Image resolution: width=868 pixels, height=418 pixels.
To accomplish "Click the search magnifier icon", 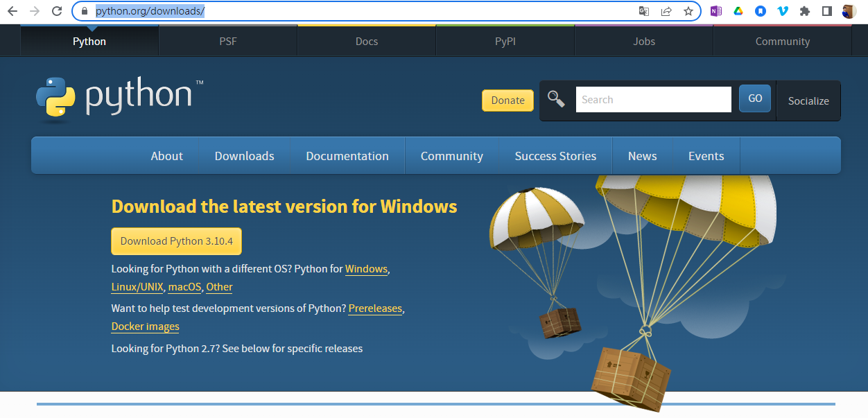I will (556, 99).
